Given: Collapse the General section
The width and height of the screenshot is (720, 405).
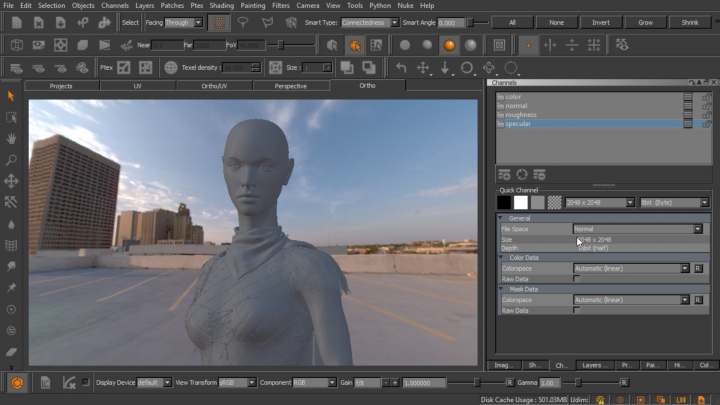Looking at the screenshot, I should pos(502,218).
